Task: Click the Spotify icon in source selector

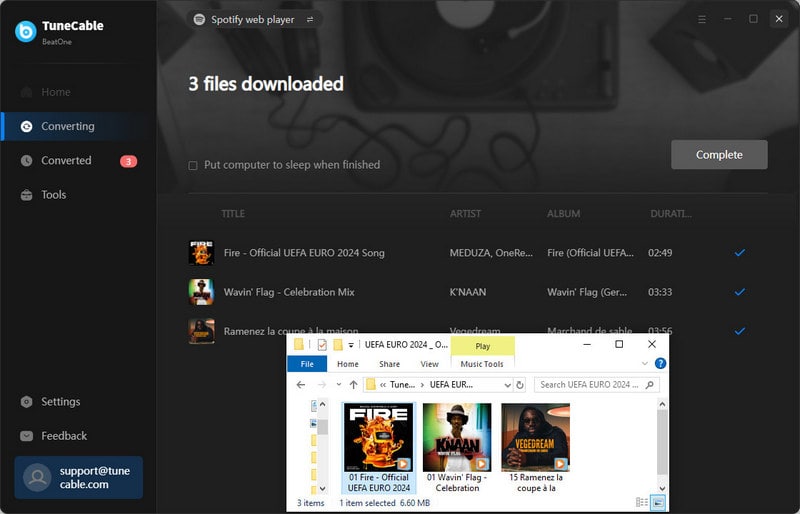Action: pos(199,19)
